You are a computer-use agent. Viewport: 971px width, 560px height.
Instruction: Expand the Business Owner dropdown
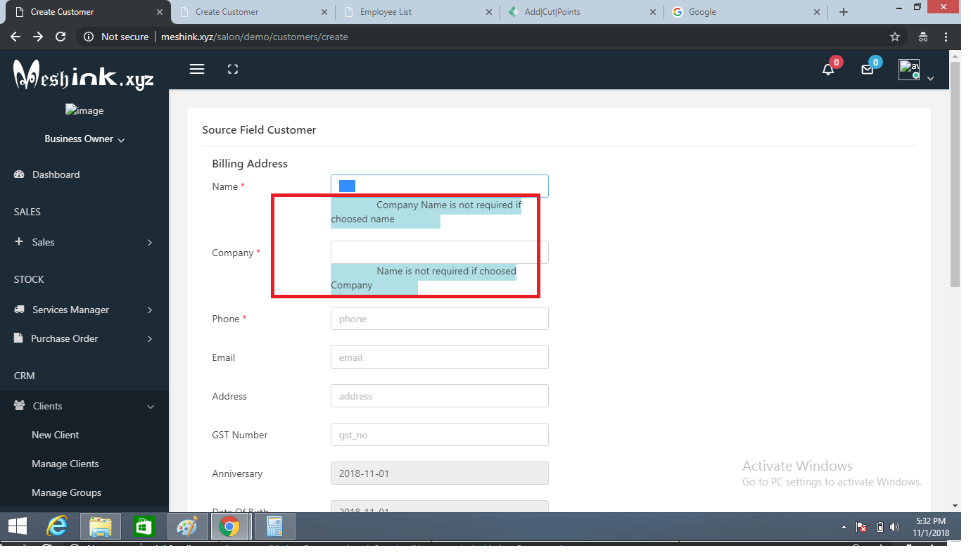click(x=84, y=139)
